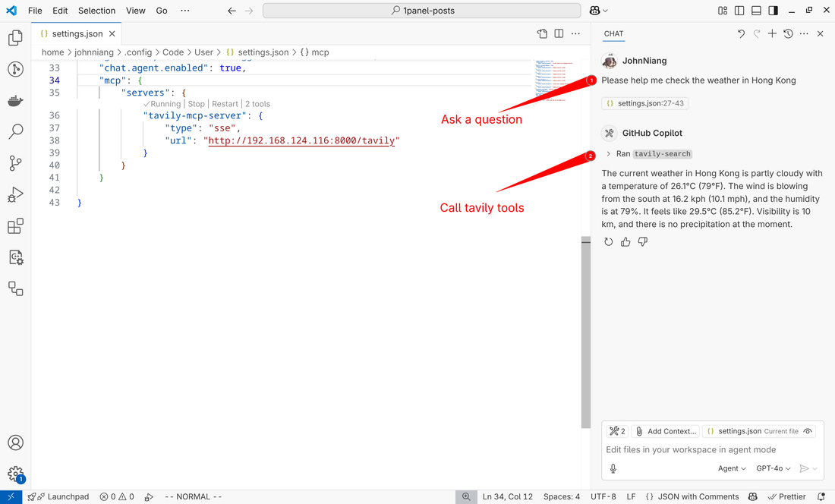Open the GPT-4o model picker
Viewport: 835px width, 504px height.
click(774, 468)
